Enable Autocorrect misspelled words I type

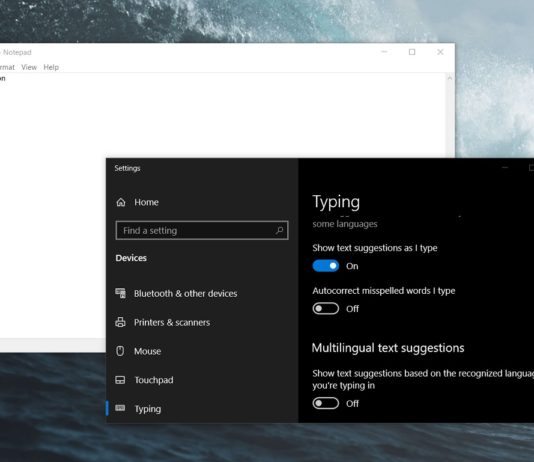tap(326, 308)
